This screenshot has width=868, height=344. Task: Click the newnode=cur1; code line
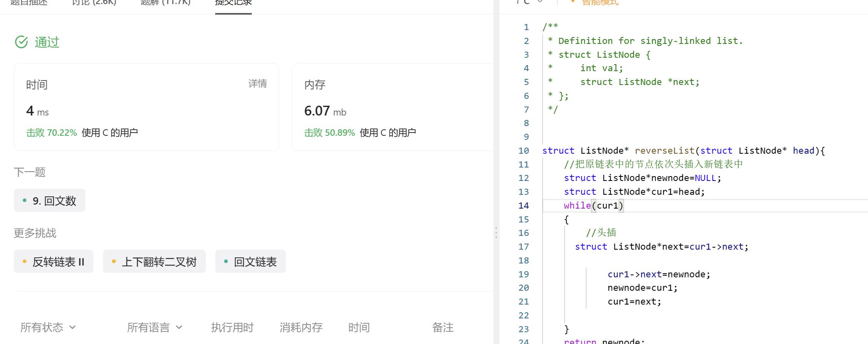click(643, 288)
